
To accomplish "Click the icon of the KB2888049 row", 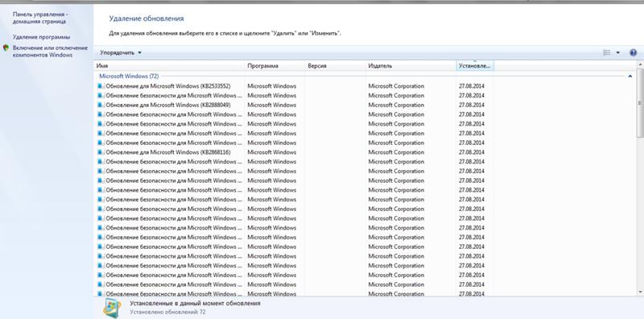I will [101, 105].
